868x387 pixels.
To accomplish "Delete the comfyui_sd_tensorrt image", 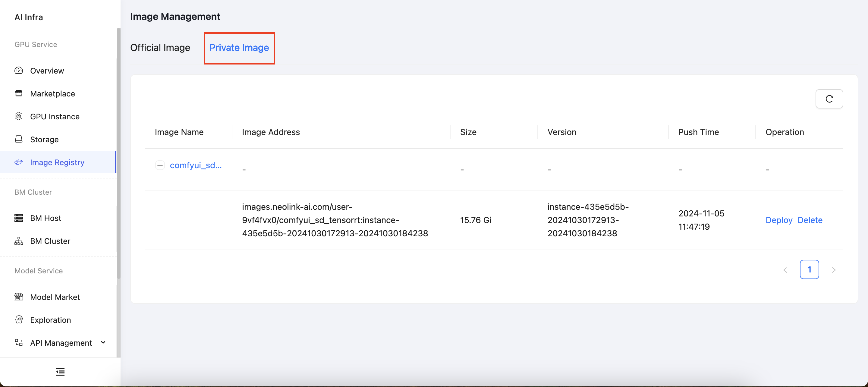I will (x=810, y=220).
